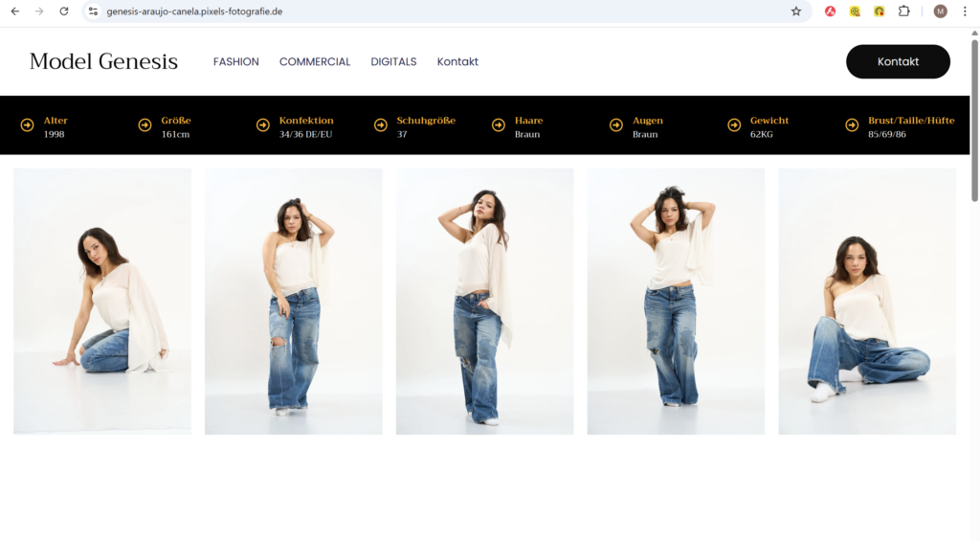
Task: Go to the COMMERCIAL section
Action: pyautogui.click(x=315, y=62)
